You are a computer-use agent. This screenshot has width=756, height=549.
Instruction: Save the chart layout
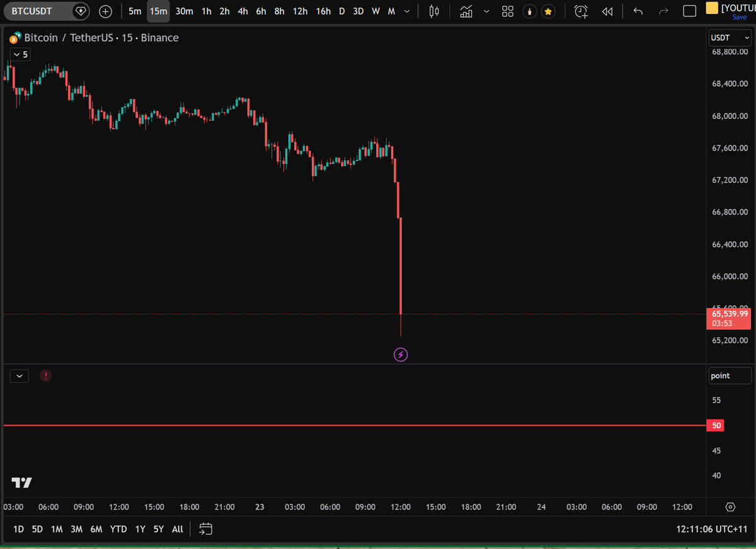coord(739,17)
